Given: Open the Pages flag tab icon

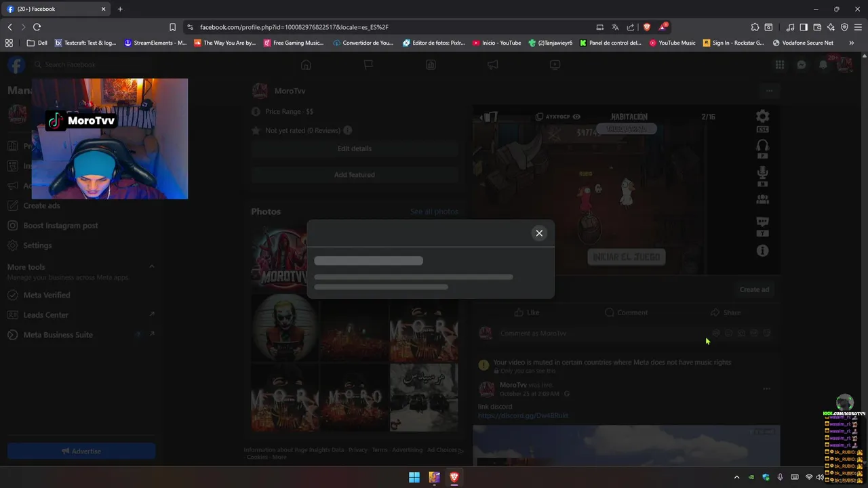Looking at the screenshot, I should (x=368, y=64).
